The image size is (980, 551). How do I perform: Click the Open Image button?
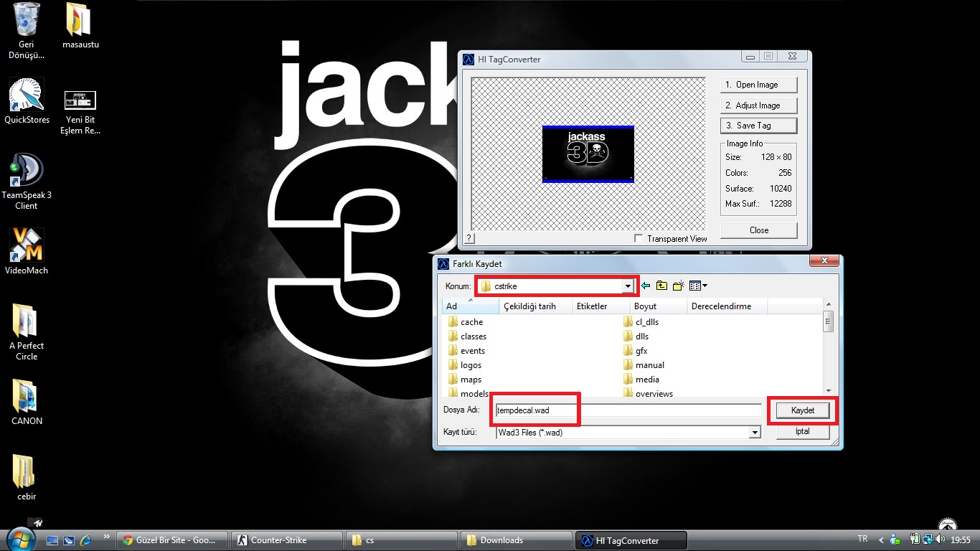click(x=759, y=85)
